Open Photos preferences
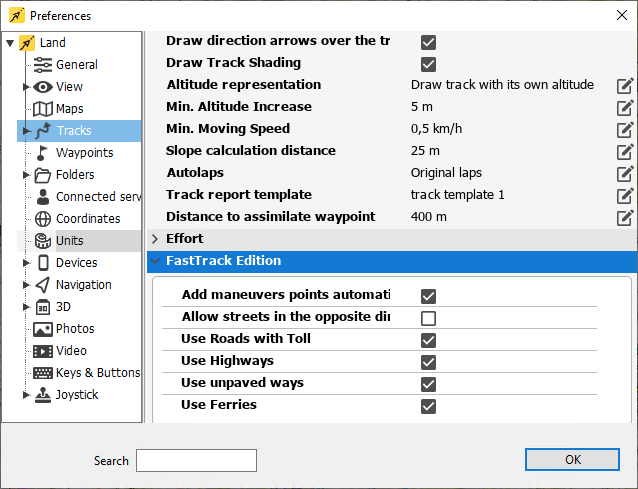The image size is (638, 489). click(x=75, y=329)
